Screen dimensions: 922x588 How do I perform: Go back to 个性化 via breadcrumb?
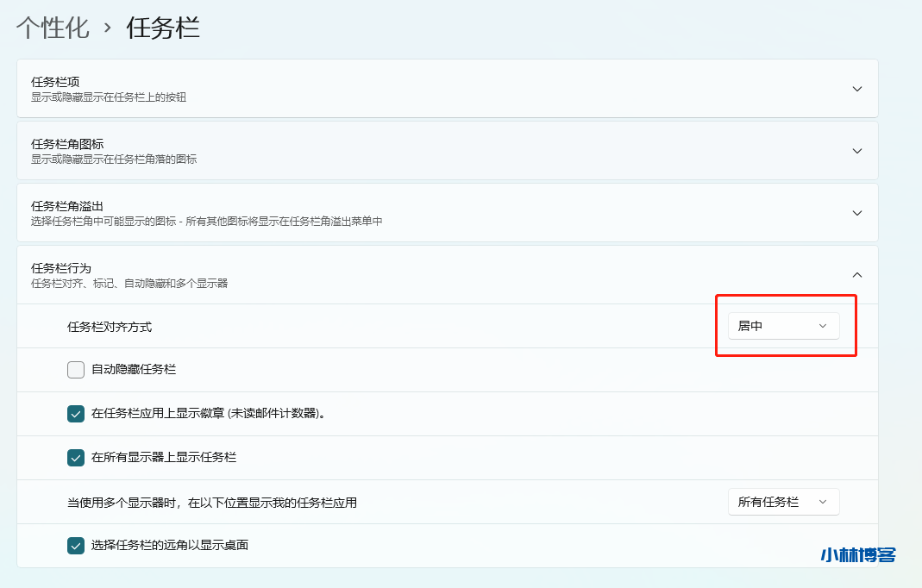point(53,28)
